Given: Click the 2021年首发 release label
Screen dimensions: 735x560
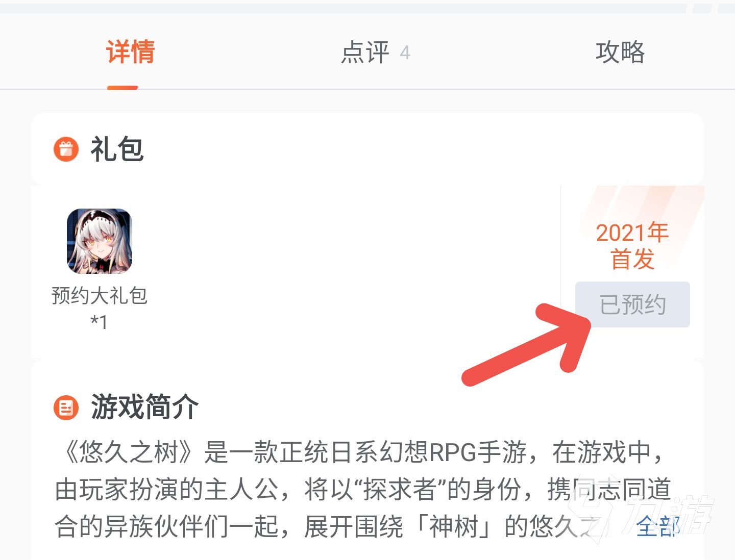Looking at the screenshot, I should click(632, 246).
